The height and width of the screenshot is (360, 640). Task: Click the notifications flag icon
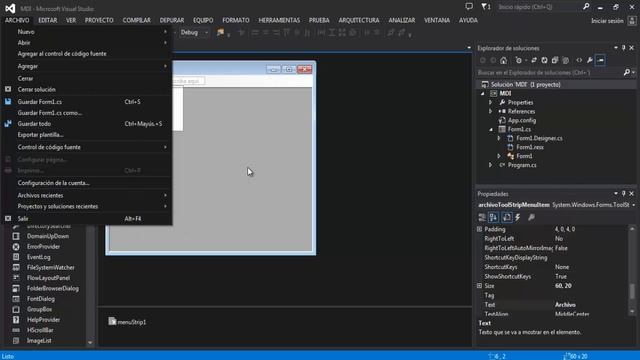tap(485, 7)
